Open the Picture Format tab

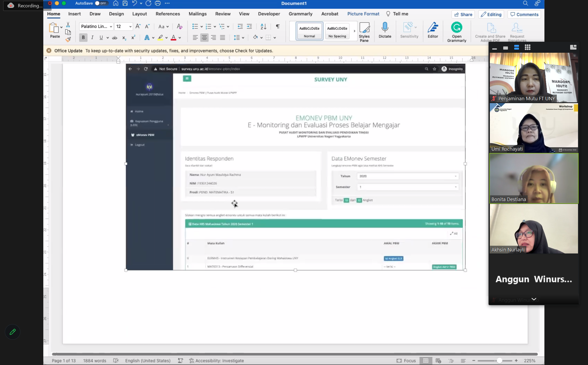363,14
